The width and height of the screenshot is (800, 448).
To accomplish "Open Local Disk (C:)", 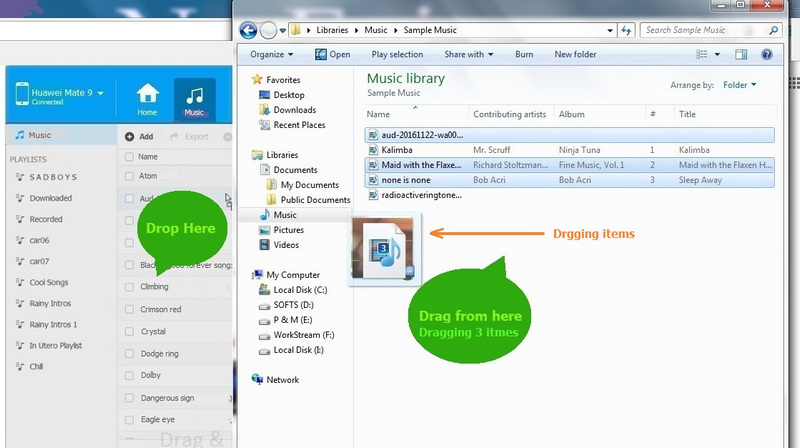I will pos(300,290).
